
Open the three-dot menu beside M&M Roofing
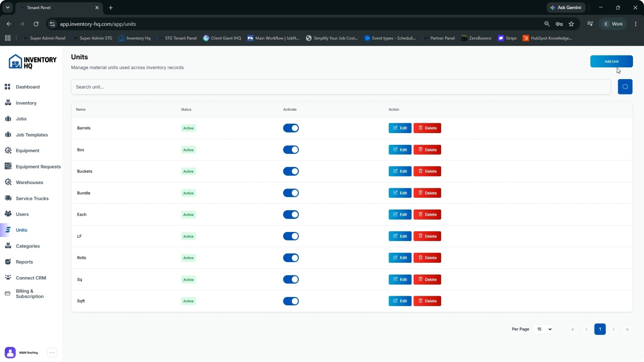pyautogui.click(x=52, y=352)
